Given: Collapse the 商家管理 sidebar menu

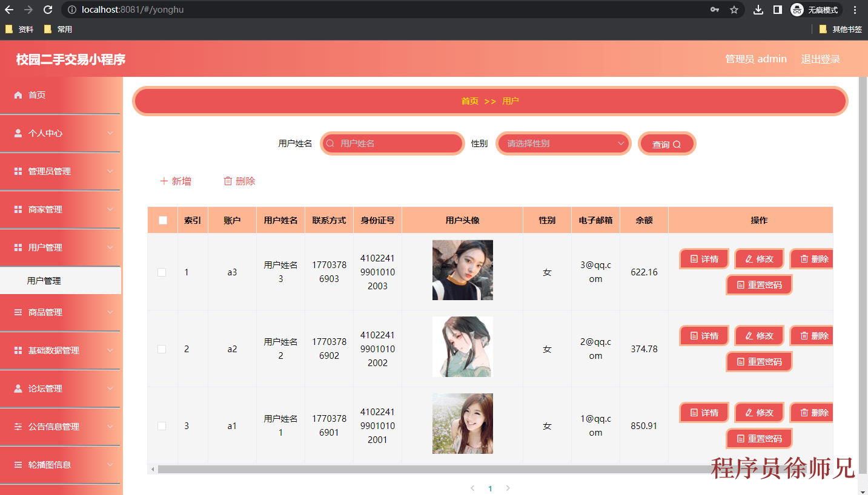Looking at the screenshot, I should pos(61,209).
